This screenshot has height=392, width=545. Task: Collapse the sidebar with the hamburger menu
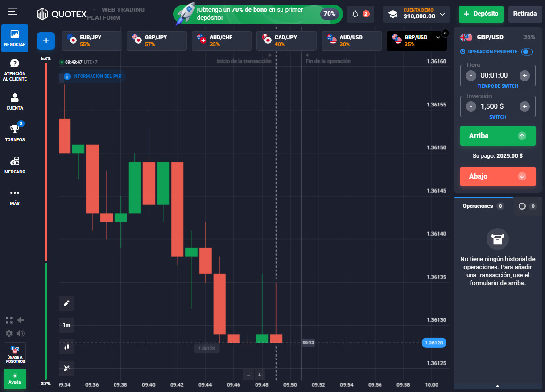point(12,12)
